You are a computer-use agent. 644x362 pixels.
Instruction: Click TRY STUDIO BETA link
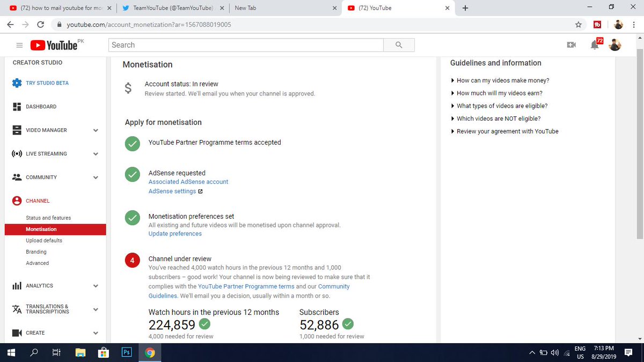(47, 83)
